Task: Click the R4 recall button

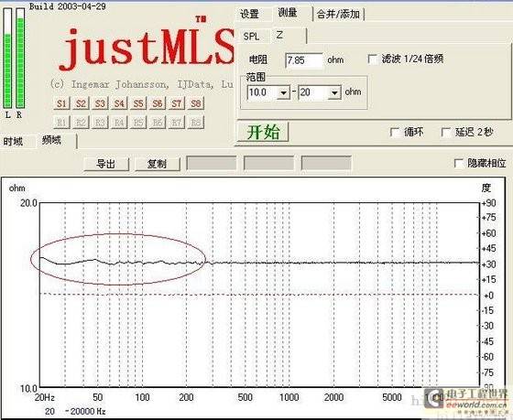Action: coord(119,123)
